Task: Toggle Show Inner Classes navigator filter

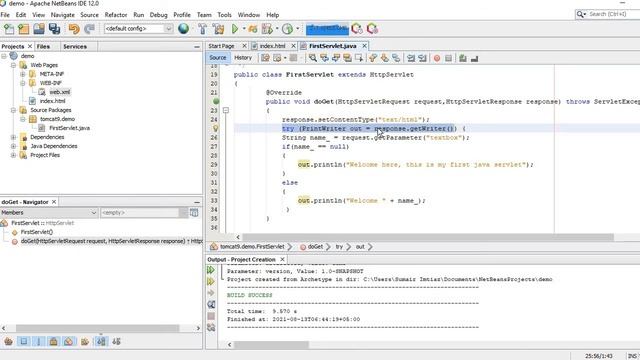Action: pyautogui.click(x=69, y=341)
